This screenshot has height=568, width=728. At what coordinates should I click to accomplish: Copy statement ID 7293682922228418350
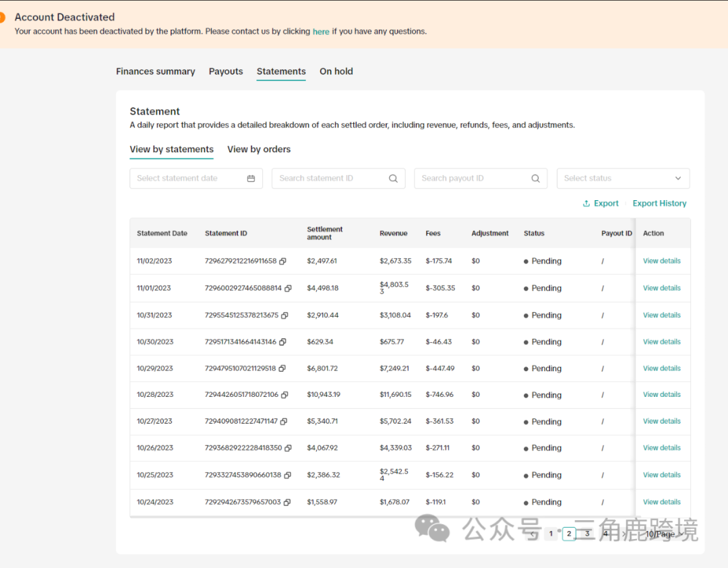[288, 448]
